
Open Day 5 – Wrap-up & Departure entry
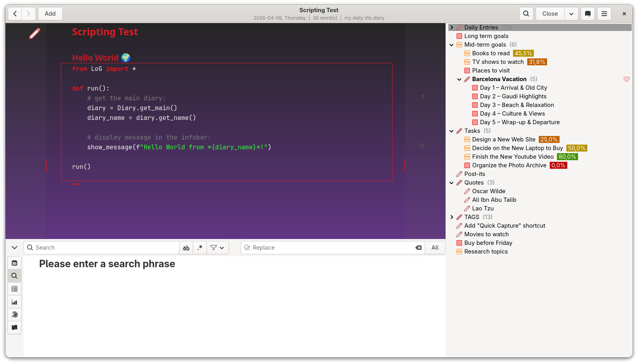[520, 122]
